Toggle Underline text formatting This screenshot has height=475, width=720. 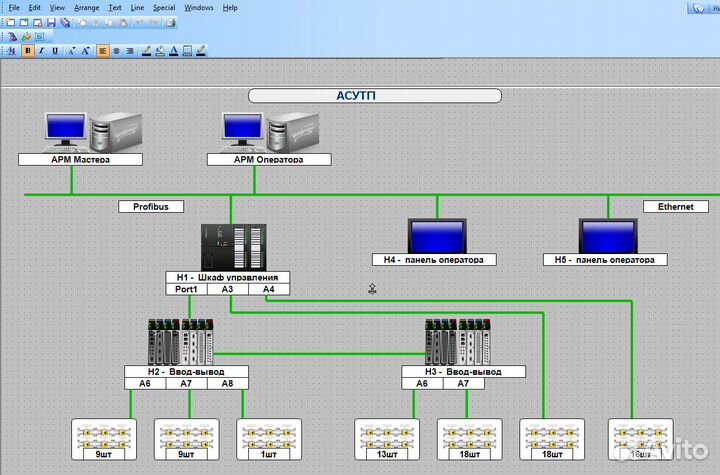pyautogui.click(x=55, y=50)
